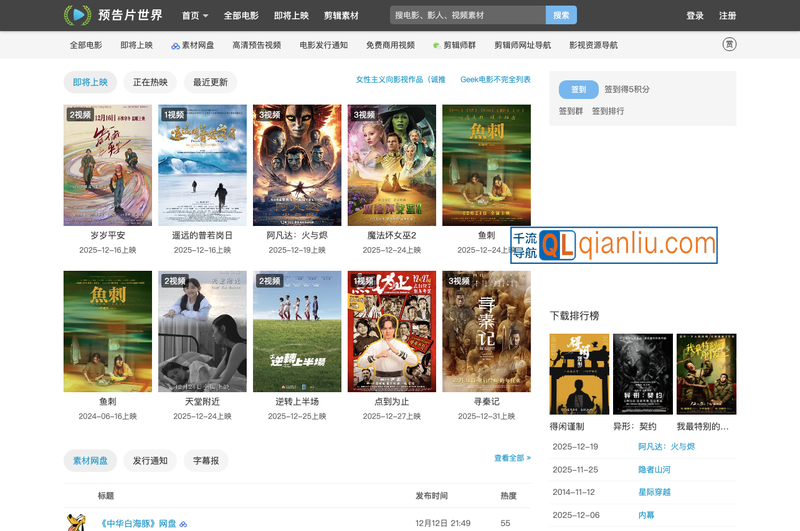Click the 3视频 badge on 寻秦记 poster
The height and width of the screenshot is (531, 800).
pyautogui.click(x=459, y=281)
